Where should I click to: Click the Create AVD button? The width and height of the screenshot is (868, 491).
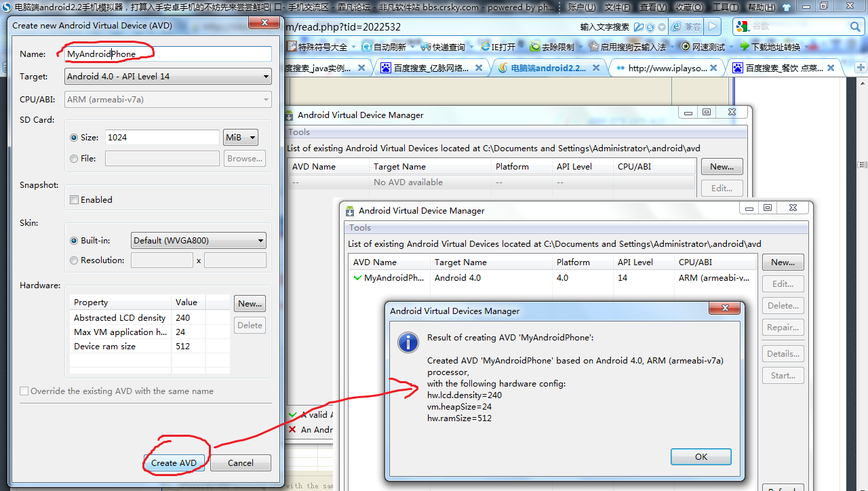point(174,463)
